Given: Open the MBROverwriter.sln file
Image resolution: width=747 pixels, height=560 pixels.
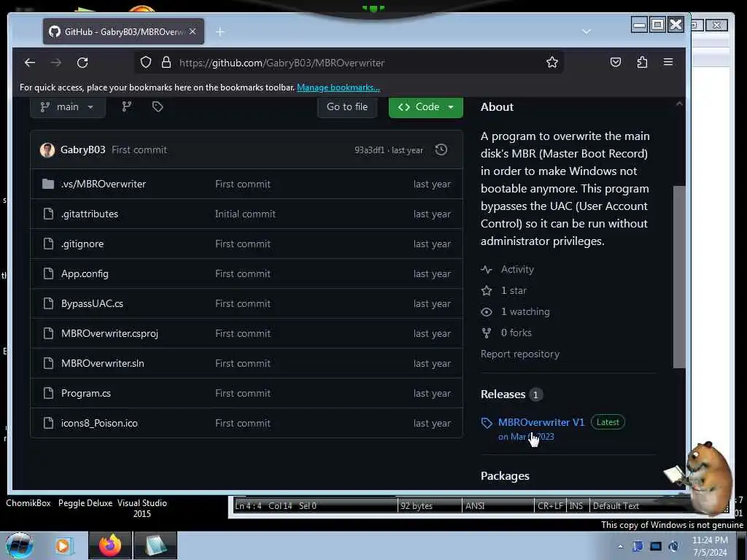Looking at the screenshot, I should pos(102,364).
